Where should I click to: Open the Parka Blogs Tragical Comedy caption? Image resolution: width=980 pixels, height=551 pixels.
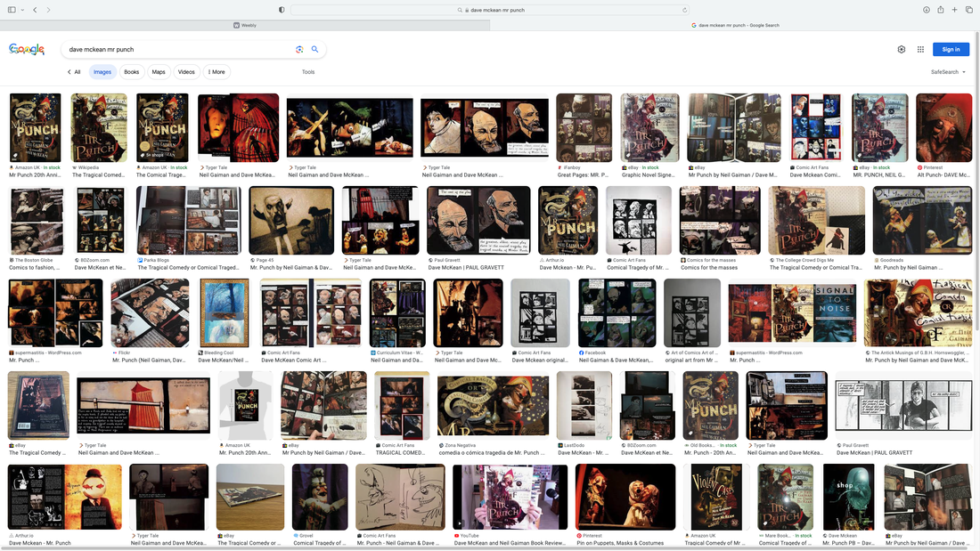coord(187,267)
